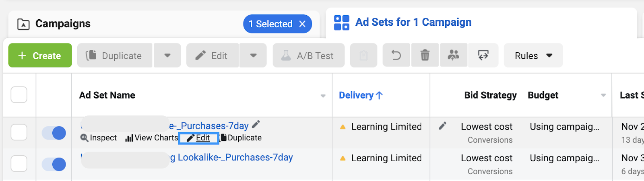Viewport: 644px width, 181px height.
Task: Click the clipboard paste icon
Action: pyautogui.click(x=363, y=56)
